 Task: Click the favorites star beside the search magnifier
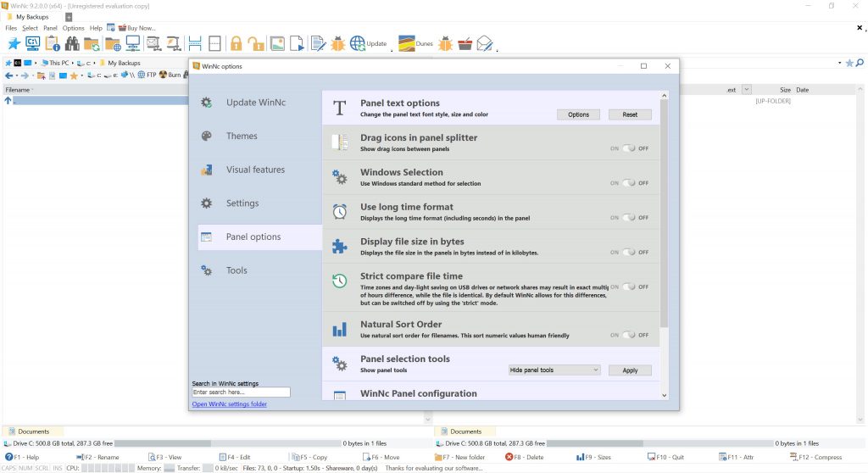click(849, 63)
